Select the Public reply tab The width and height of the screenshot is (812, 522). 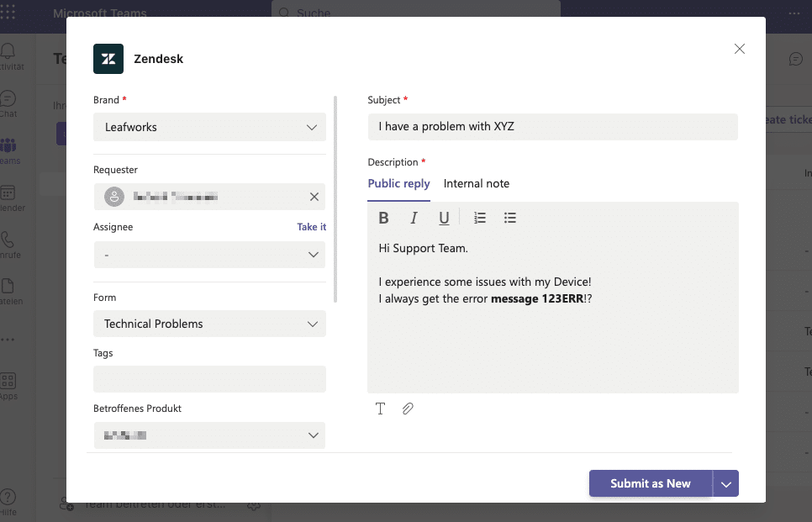point(398,183)
